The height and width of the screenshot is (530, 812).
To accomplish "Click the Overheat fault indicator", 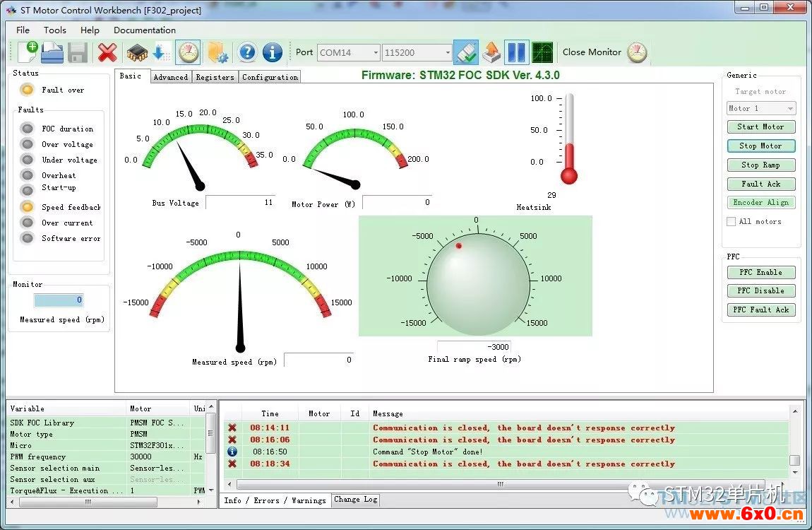I will click(28, 175).
